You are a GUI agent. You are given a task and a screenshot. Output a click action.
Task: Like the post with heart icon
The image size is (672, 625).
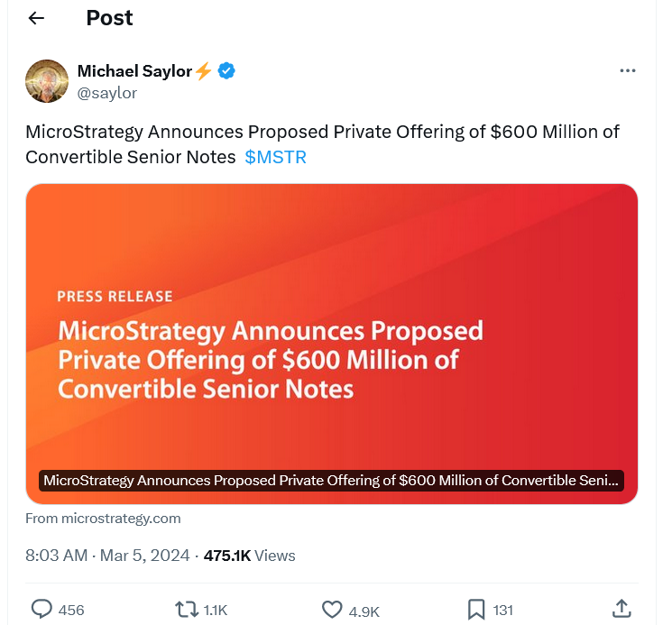(332, 609)
